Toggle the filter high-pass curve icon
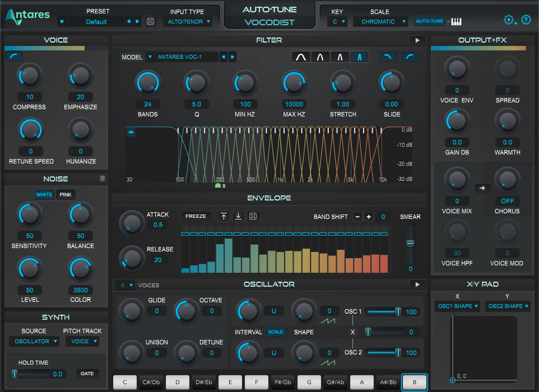Viewport: 539px width, 392px height. [410, 57]
